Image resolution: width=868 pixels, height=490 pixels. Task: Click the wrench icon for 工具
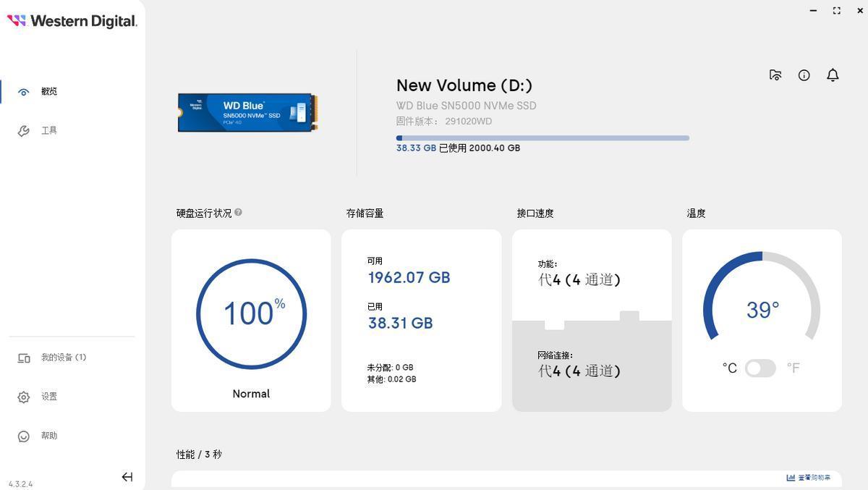click(x=24, y=131)
